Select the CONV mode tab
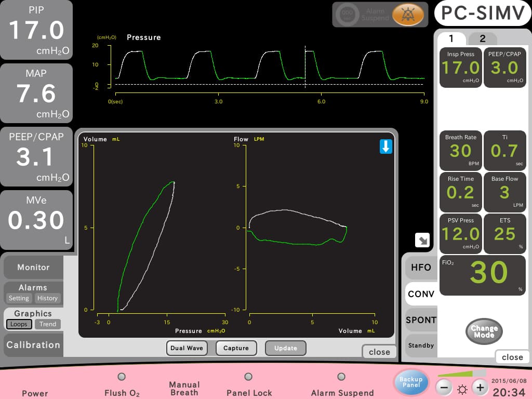532x399 pixels. [421, 294]
